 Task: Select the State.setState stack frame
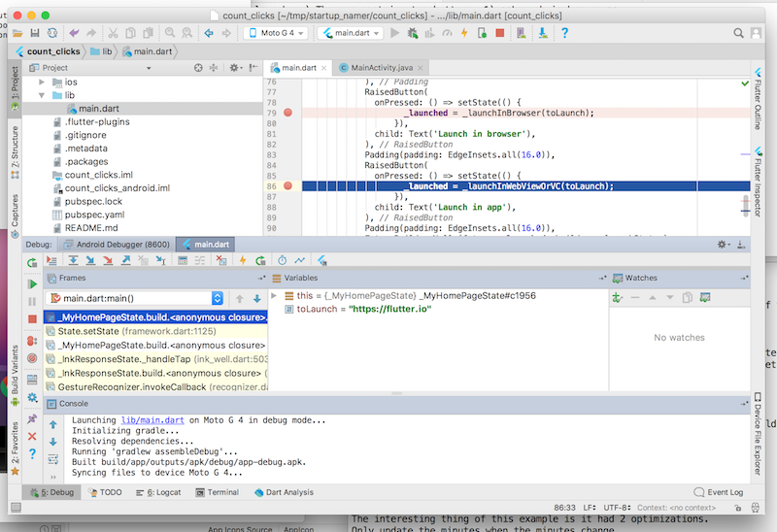(x=155, y=331)
